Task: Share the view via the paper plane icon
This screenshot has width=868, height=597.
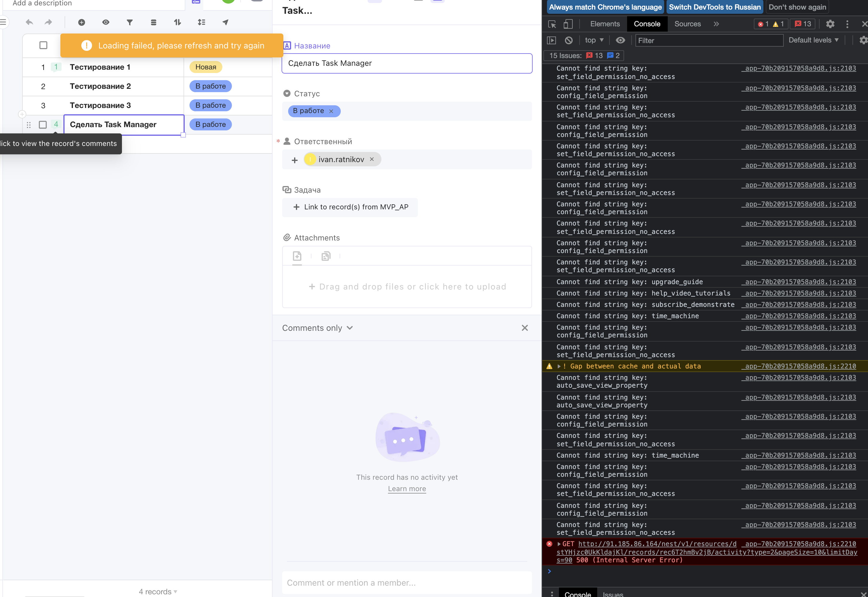Action: point(225,22)
